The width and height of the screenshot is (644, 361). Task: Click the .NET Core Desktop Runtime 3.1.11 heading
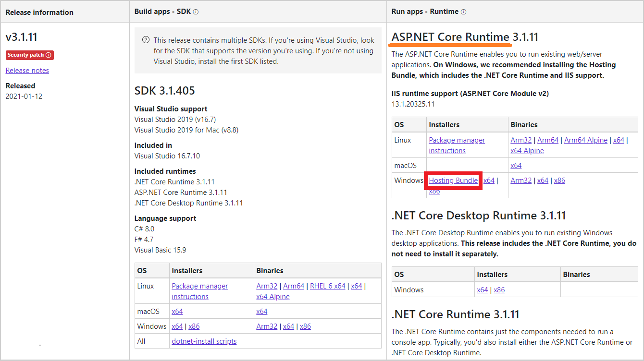tap(479, 216)
